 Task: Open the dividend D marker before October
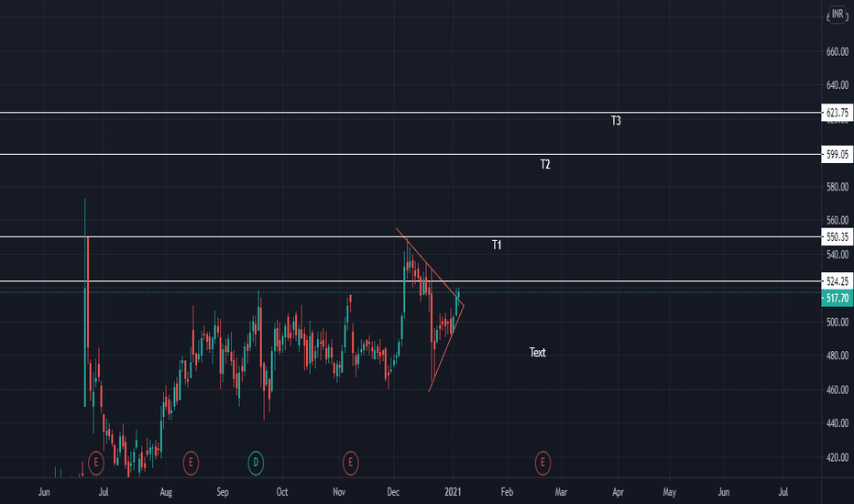tap(256, 463)
